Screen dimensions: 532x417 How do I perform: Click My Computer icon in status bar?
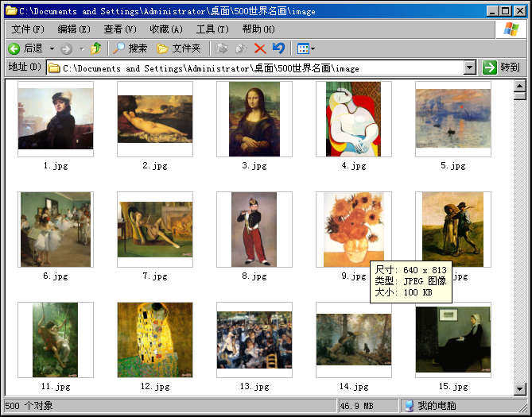(410, 406)
